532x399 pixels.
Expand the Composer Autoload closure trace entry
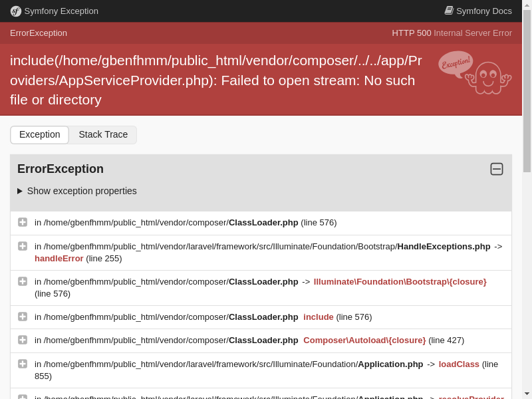(x=23, y=340)
